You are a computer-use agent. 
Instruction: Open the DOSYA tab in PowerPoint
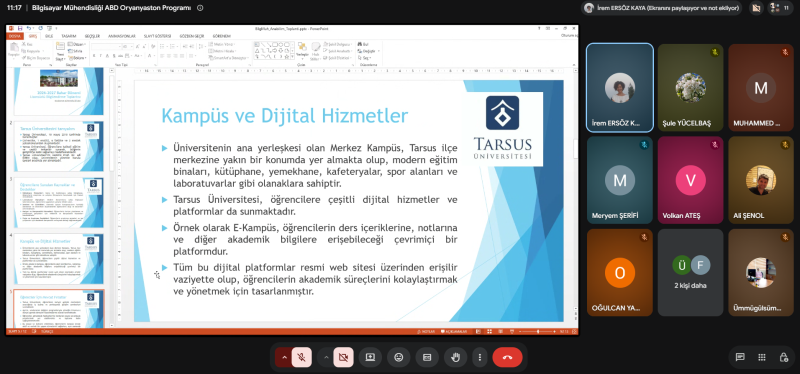(14, 36)
